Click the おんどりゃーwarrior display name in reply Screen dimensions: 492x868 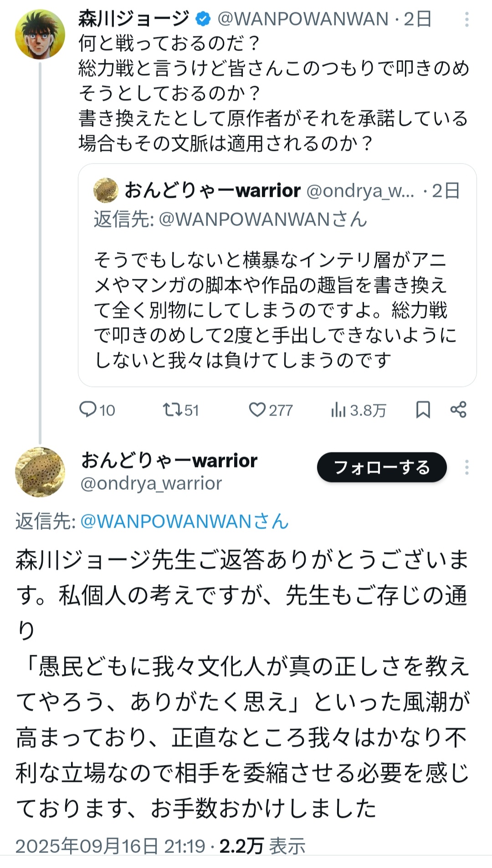pyautogui.click(x=169, y=461)
